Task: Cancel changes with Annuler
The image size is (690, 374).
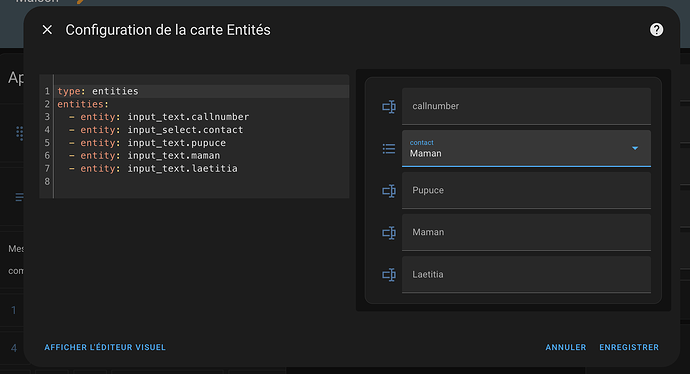Action: click(x=565, y=347)
